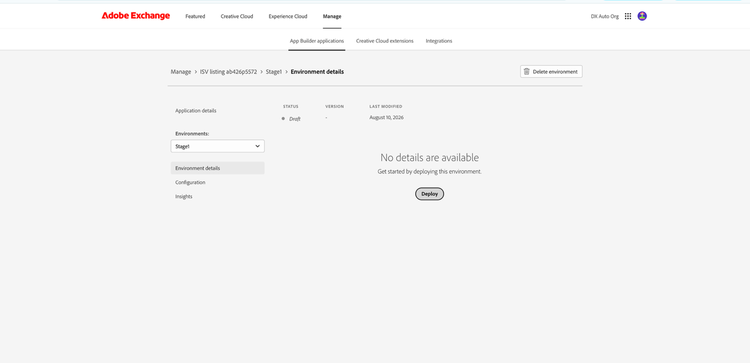Select DX Auto Org organization
The height and width of the screenshot is (363, 750).
coord(605,16)
